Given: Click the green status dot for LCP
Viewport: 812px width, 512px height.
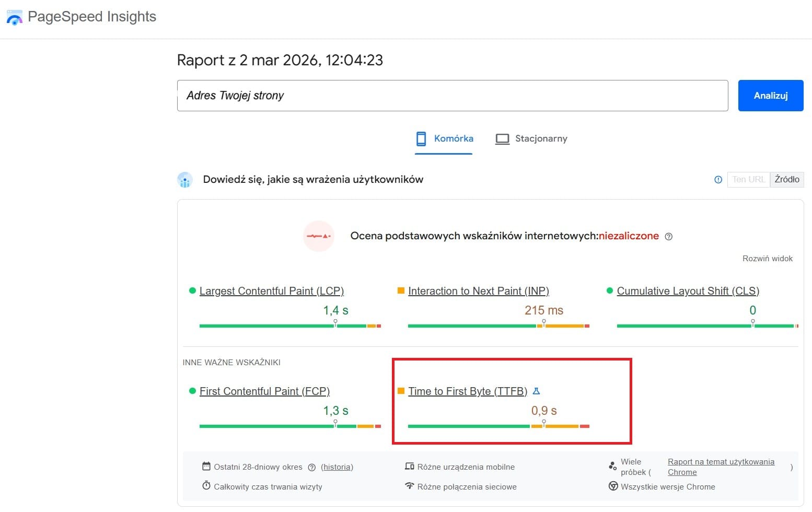Looking at the screenshot, I should [192, 290].
